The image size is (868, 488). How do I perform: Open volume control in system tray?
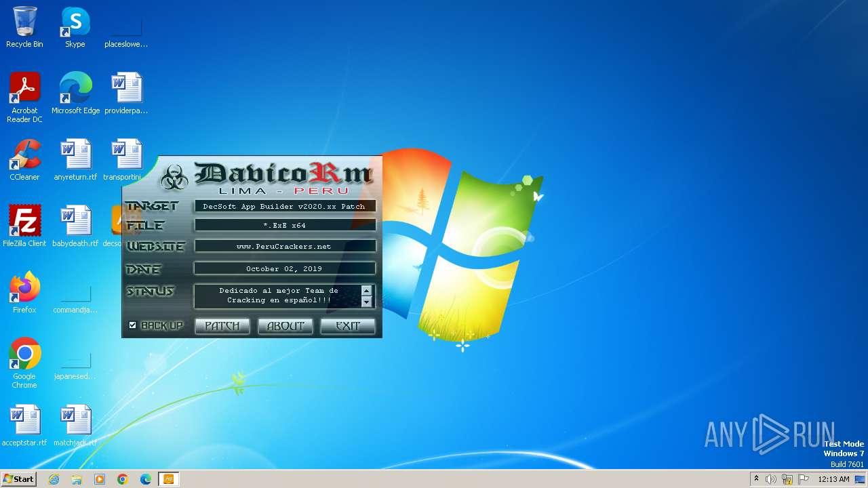coord(771,479)
